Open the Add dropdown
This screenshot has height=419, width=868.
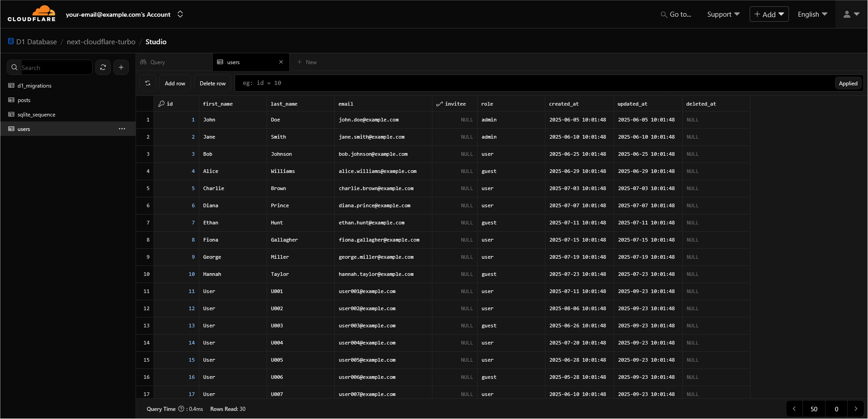click(x=769, y=14)
